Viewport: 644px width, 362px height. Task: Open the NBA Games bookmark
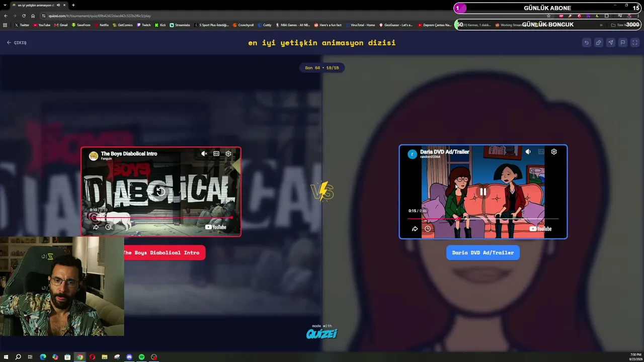[x=293, y=25]
